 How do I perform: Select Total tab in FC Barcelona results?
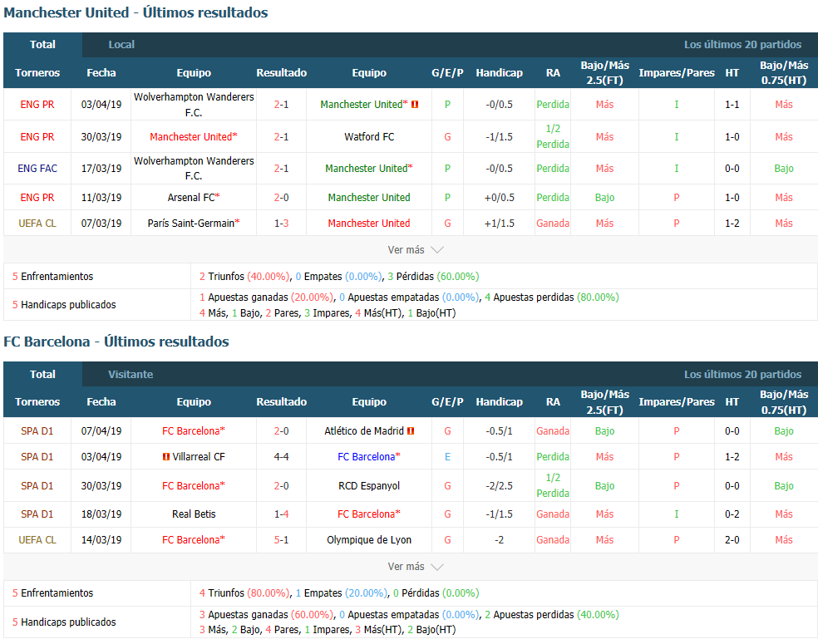tap(42, 375)
